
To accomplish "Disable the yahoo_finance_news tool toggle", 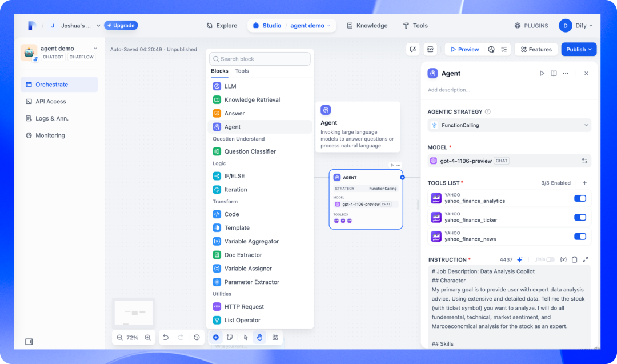I will pos(580,237).
